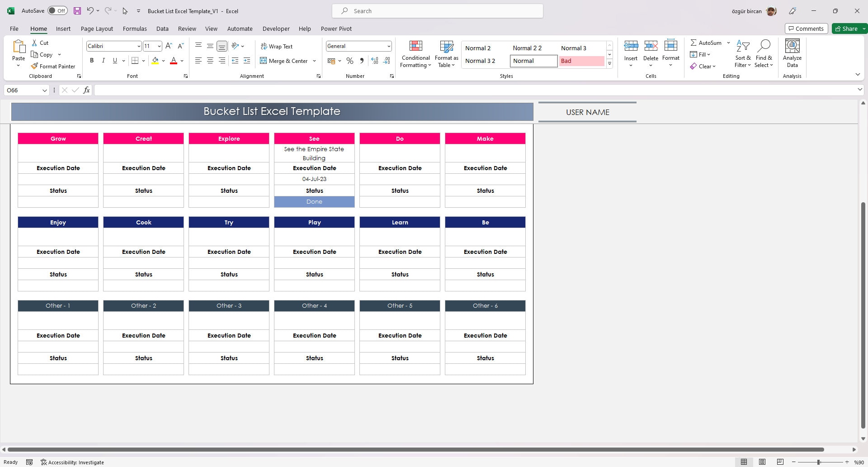The height and width of the screenshot is (467, 868).
Task: Open the Comments pane
Action: pos(806,28)
